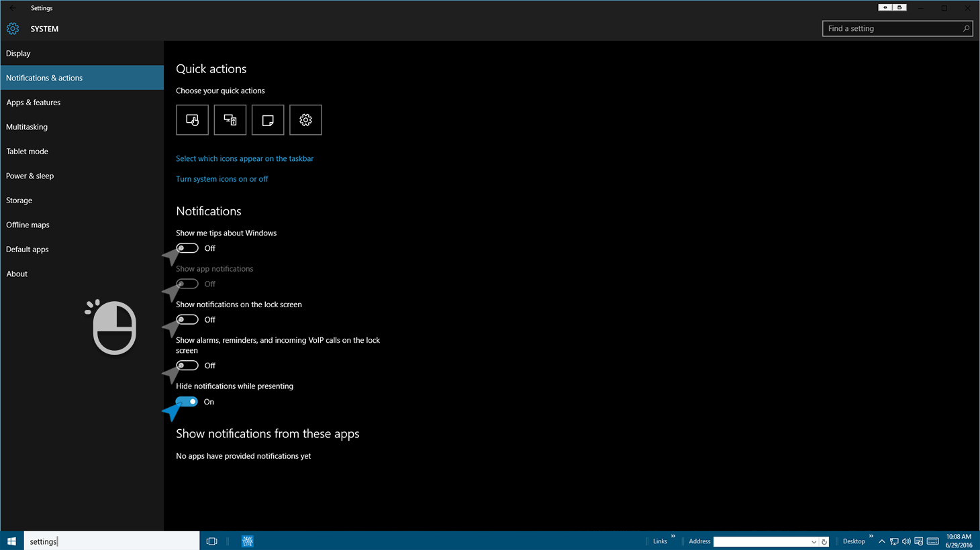Screen dimensions: 980x550
Task: Click the Connect quick action tile
Action: [x=230, y=120]
